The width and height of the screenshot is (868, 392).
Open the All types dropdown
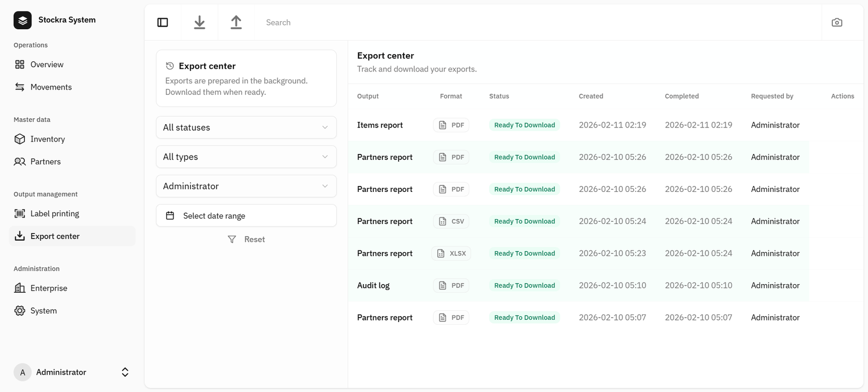coord(246,157)
